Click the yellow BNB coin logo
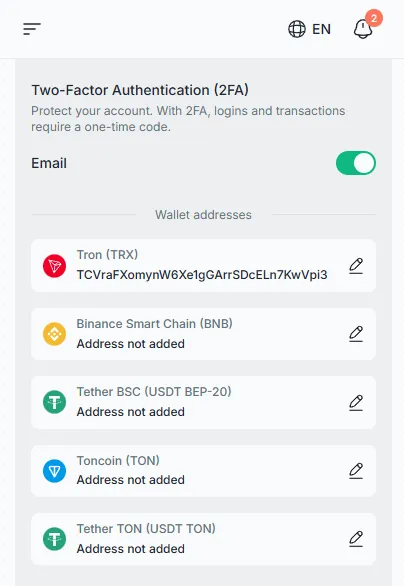 [55, 334]
